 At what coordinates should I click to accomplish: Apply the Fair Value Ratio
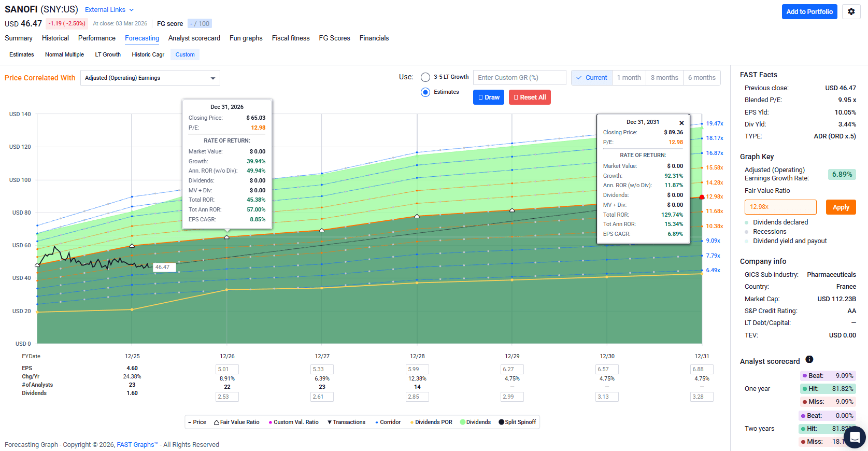841,207
